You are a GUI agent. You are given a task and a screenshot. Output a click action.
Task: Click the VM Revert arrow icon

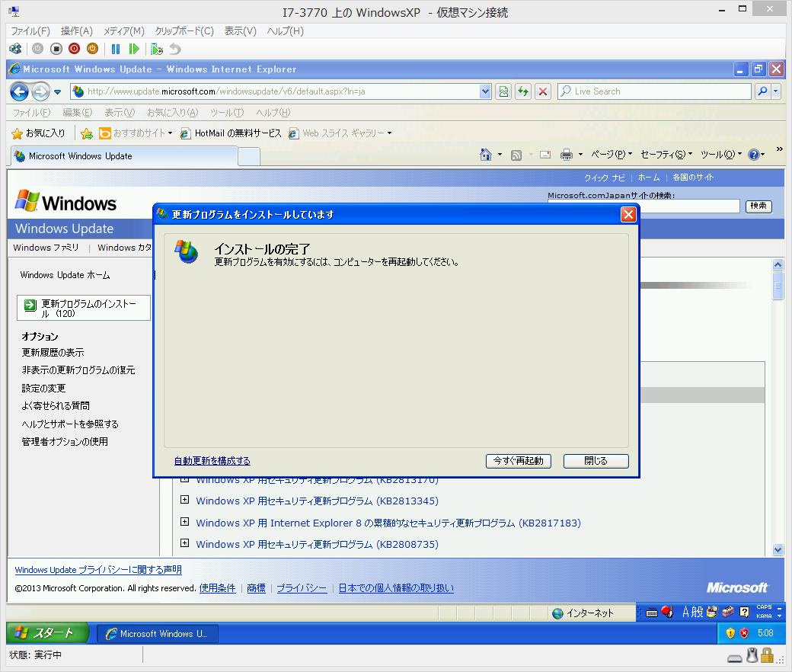pyautogui.click(x=174, y=49)
